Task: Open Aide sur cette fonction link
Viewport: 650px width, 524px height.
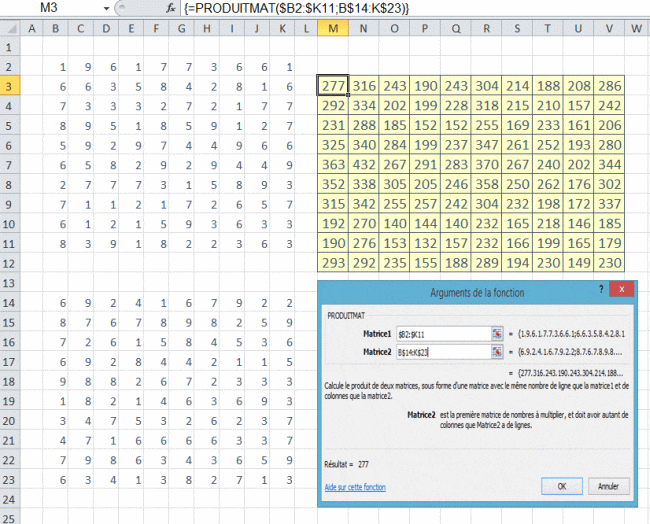Action: tap(355, 487)
